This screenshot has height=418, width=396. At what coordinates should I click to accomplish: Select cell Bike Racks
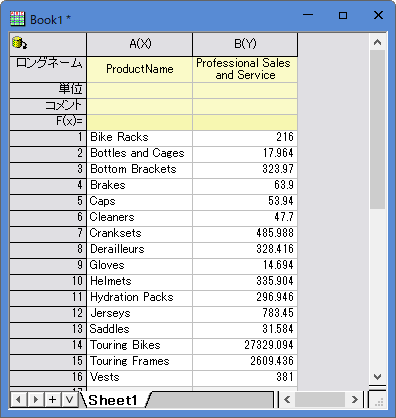[x=140, y=138]
